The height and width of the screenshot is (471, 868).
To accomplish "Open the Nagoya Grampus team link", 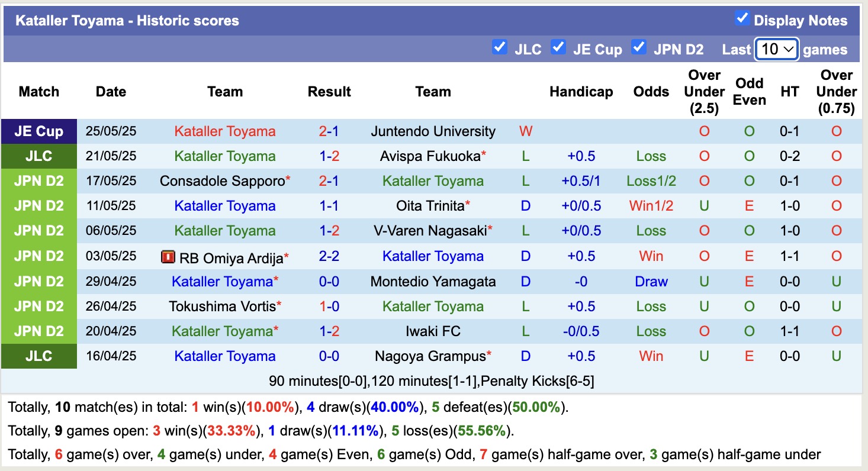I will pos(429,356).
